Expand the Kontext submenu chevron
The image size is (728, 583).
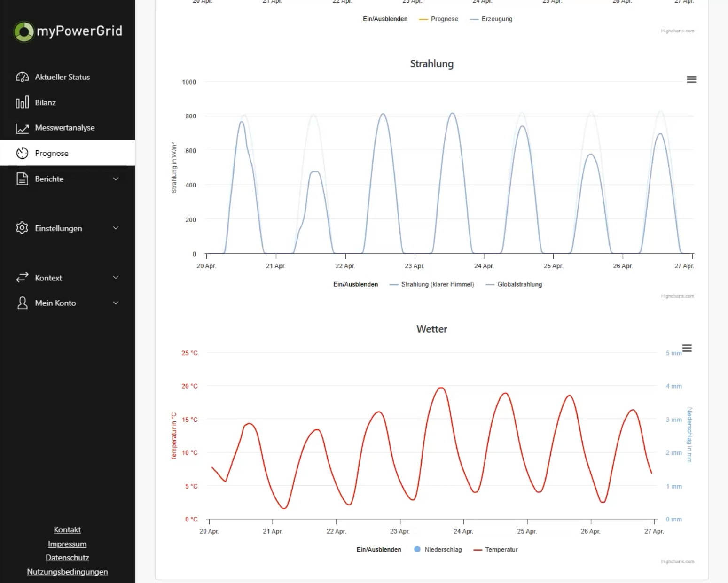(116, 277)
